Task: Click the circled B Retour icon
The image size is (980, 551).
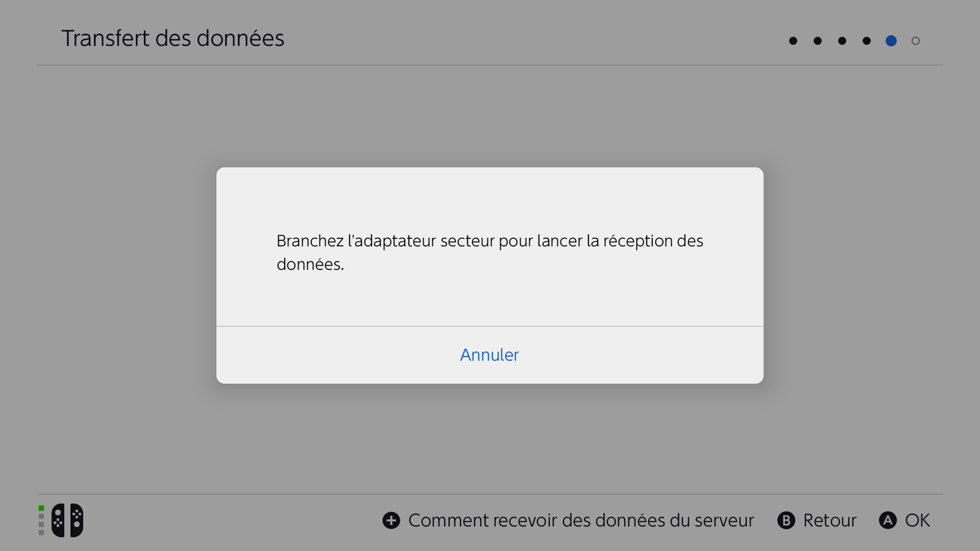Action: coord(786,520)
